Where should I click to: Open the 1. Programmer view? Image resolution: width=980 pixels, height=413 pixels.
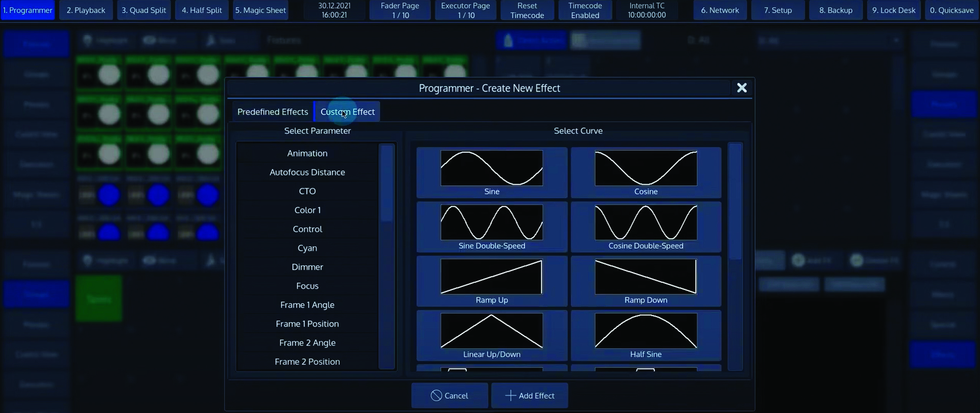coord(28,10)
